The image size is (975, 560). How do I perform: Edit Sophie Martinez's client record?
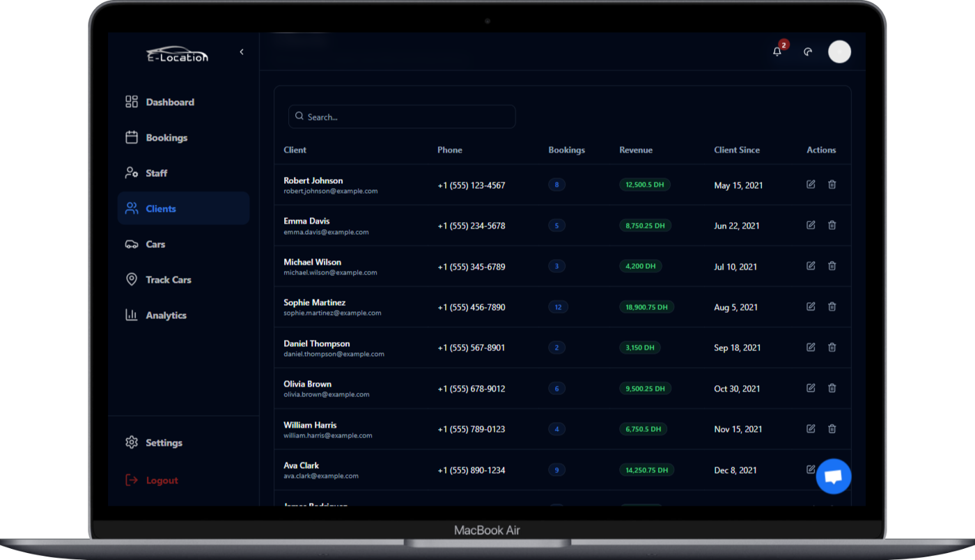811,306
